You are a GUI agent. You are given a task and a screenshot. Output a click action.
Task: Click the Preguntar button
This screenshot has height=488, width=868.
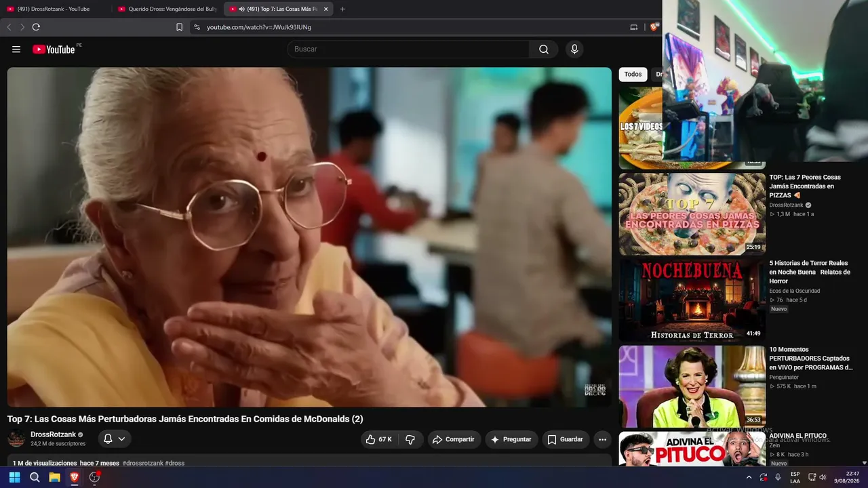click(511, 439)
